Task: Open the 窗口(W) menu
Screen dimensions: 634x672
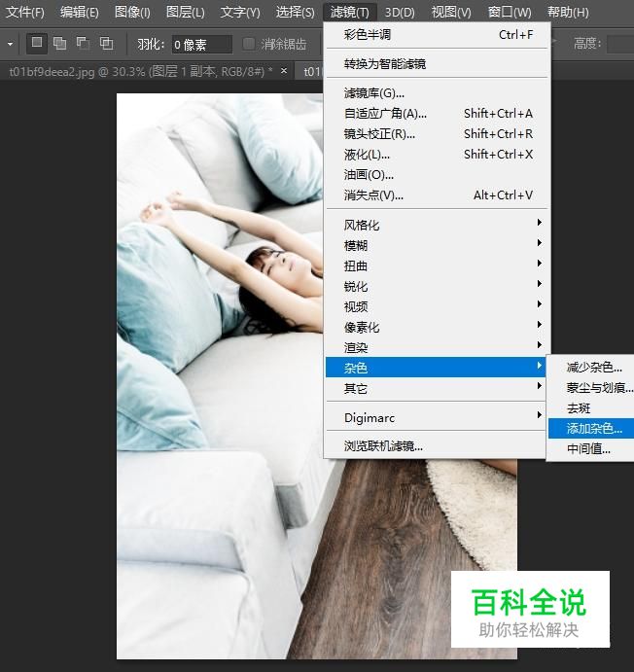Action: point(510,12)
